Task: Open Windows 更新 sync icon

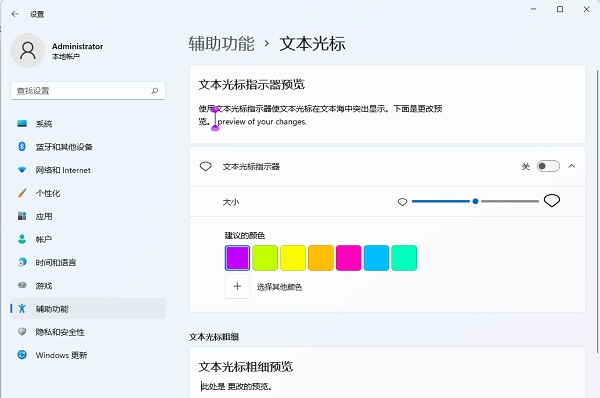Action: [x=22, y=355]
